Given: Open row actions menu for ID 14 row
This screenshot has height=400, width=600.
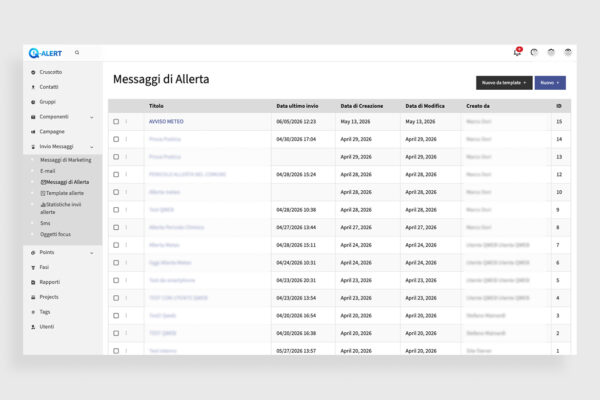Looking at the screenshot, I should [x=126, y=139].
